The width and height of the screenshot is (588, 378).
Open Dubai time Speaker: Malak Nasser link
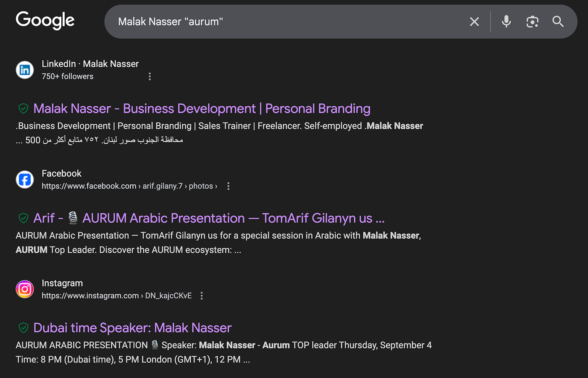133,328
